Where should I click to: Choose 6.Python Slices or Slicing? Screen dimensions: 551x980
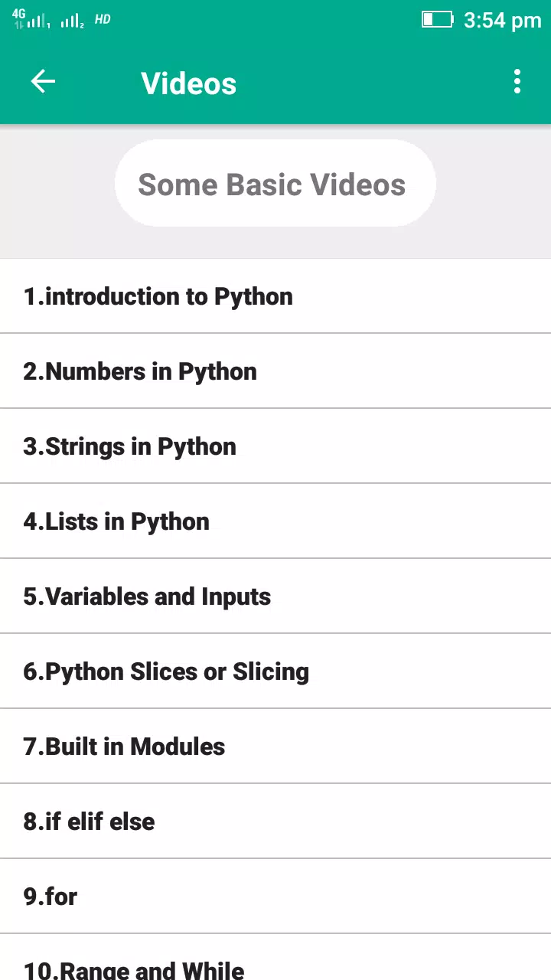[x=275, y=671]
